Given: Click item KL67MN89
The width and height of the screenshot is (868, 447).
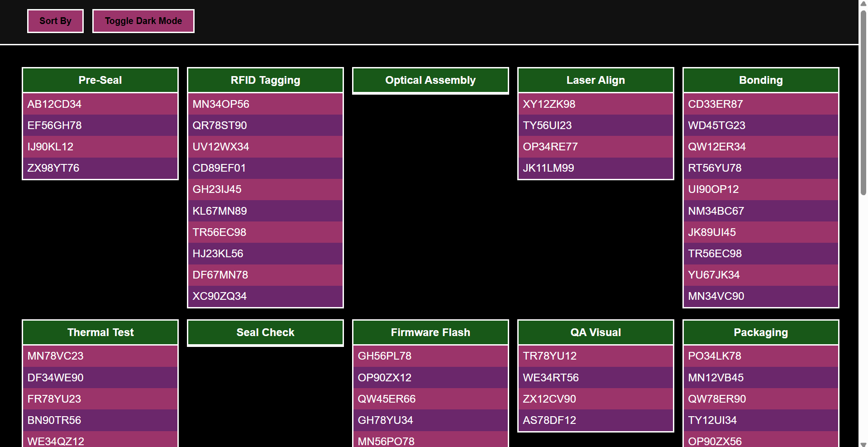Looking at the screenshot, I should point(265,211).
